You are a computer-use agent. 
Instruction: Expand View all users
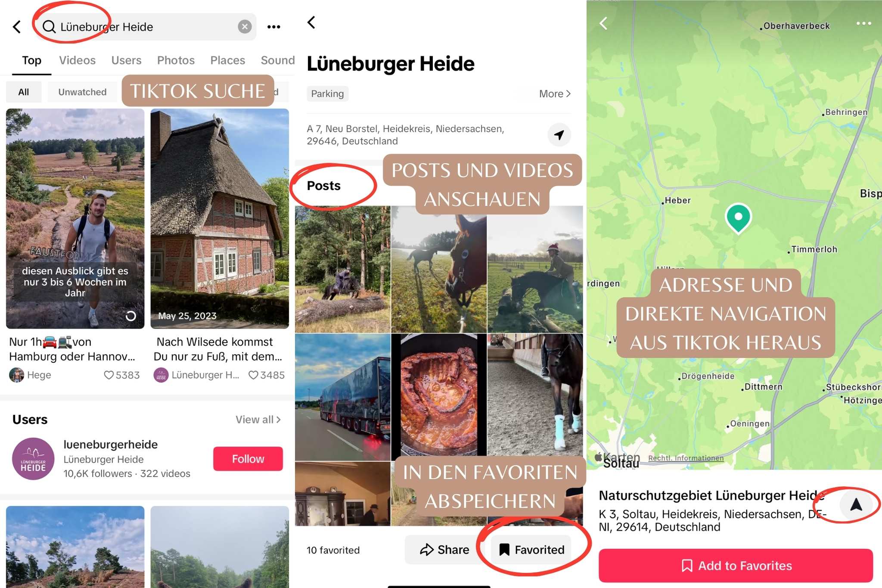258,420
